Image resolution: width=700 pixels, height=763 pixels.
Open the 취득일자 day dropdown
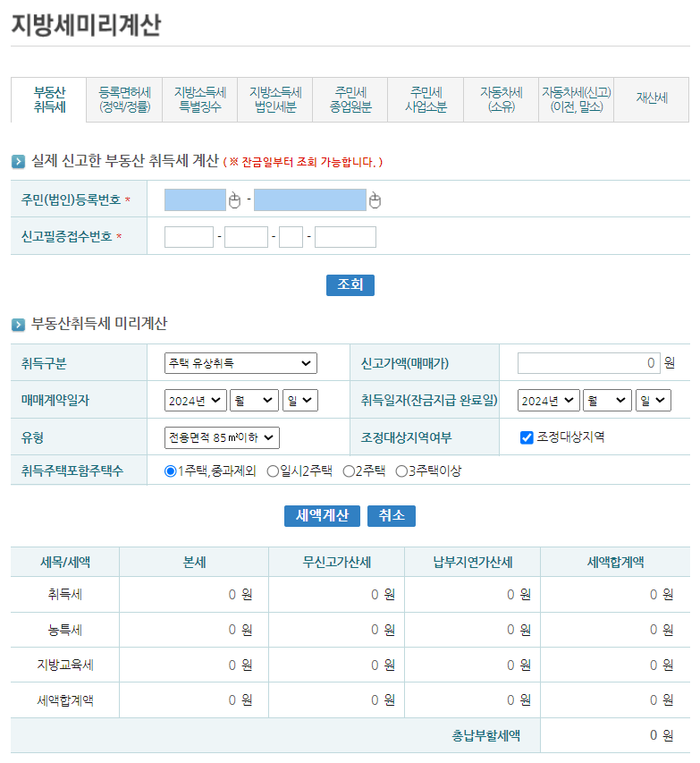click(654, 401)
